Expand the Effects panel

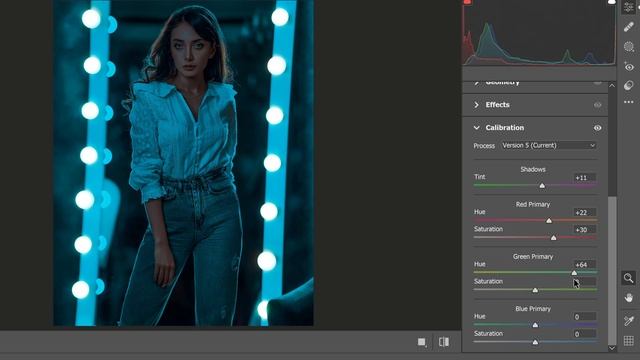476,105
